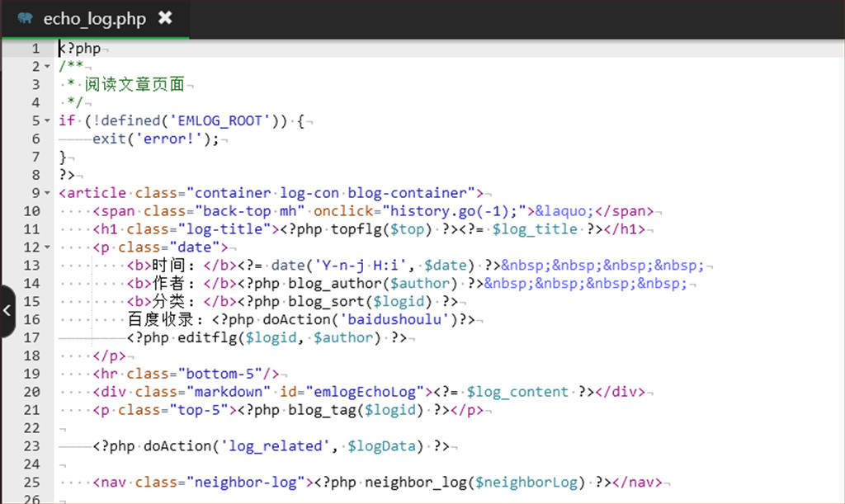Click "markdown" class value on line 20
The image size is (845, 504).
click(x=229, y=392)
